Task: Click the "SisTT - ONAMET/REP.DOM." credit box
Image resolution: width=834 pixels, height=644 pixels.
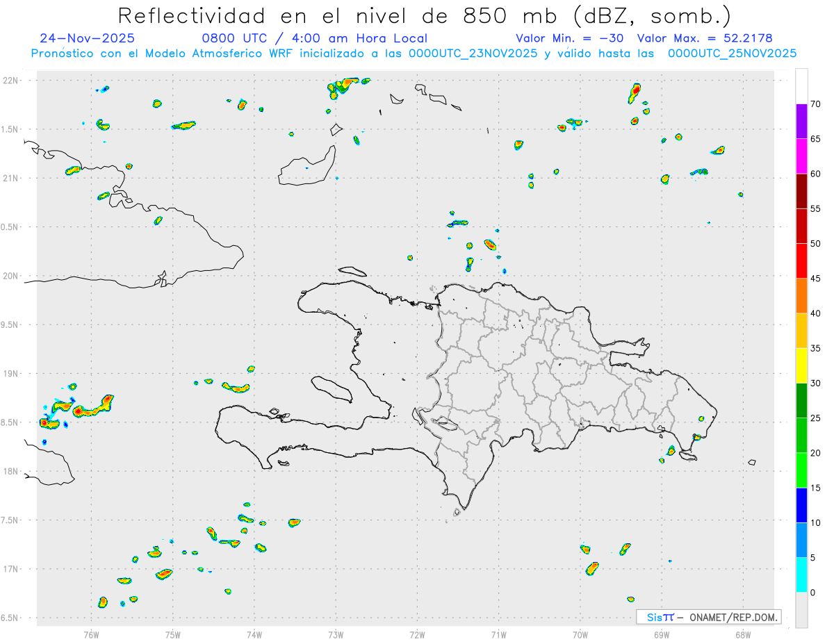Action: 709,617
